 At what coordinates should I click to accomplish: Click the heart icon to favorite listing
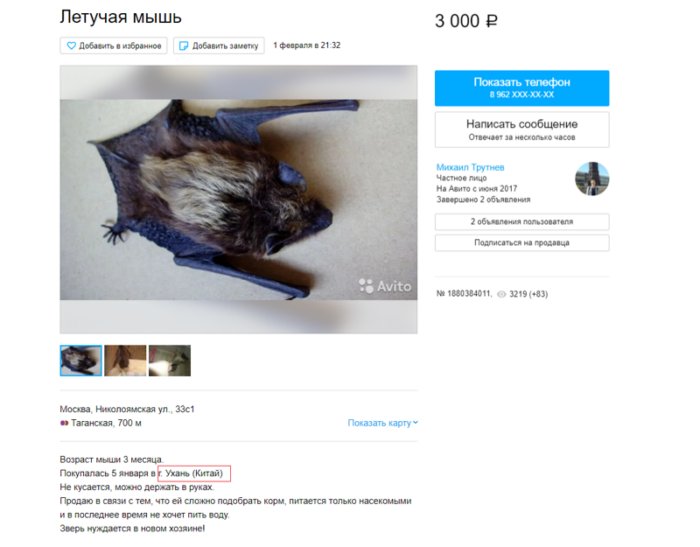click(71, 46)
